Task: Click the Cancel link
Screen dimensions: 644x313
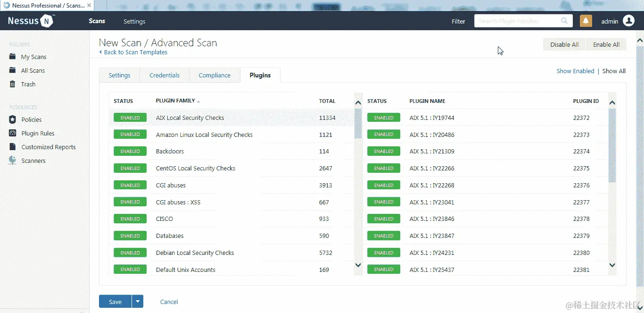Action: coord(169,302)
